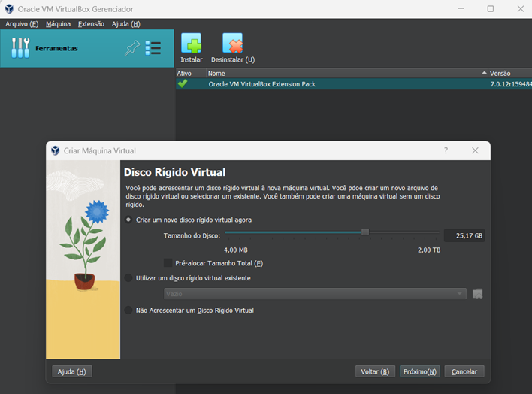Open the Ajuda (H) menu

pos(126,24)
